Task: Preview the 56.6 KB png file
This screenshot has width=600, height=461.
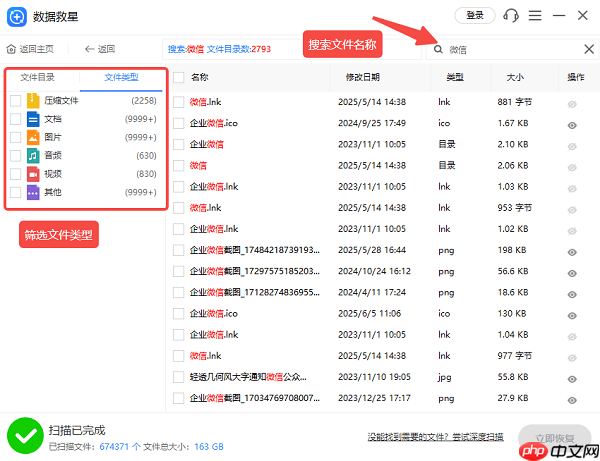Action: click(572, 274)
